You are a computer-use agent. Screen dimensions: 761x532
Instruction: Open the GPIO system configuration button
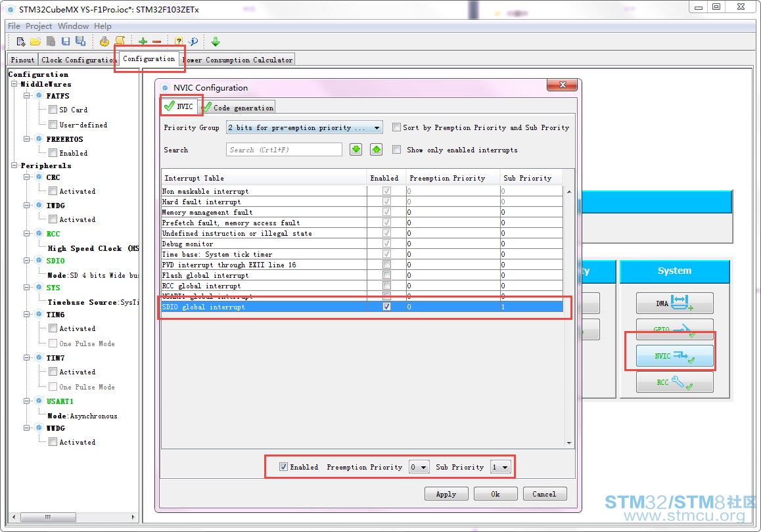click(x=675, y=329)
